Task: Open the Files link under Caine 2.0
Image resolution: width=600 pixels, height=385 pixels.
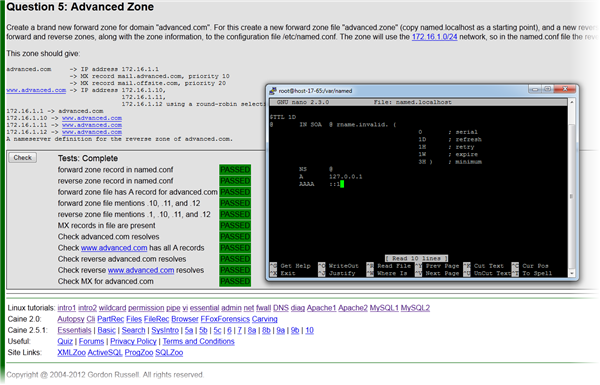Action: coord(134,319)
